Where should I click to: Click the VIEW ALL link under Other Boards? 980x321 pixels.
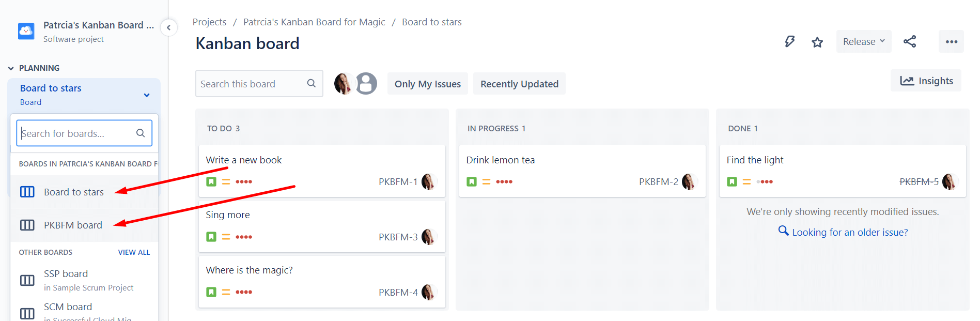(134, 252)
